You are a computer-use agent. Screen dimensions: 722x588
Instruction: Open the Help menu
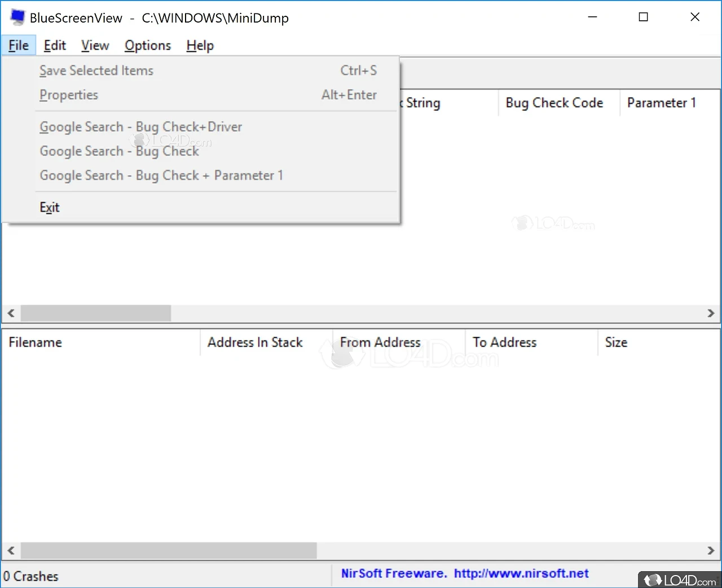pyautogui.click(x=200, y=45)
